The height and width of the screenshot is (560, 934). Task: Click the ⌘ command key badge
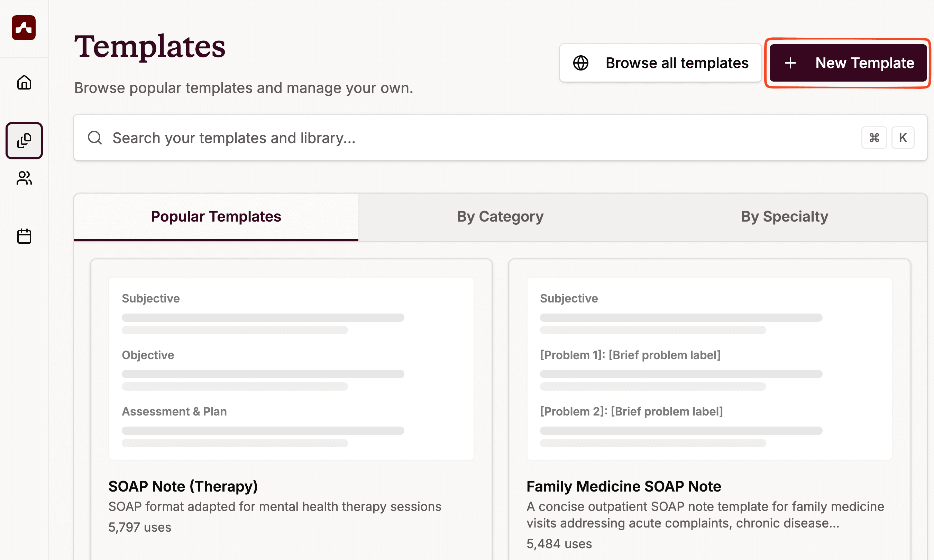[x=874, y=138]
